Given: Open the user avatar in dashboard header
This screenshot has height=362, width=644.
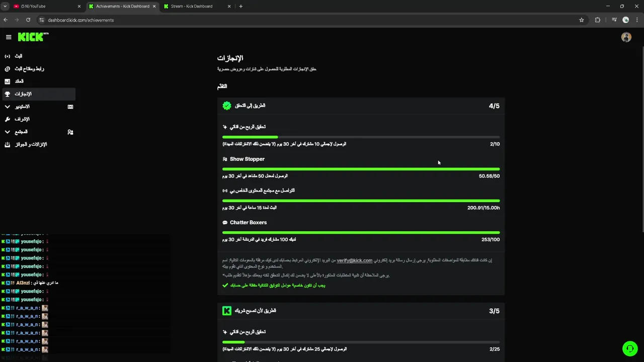Looking at the screenshot, I should pos(626,38).
